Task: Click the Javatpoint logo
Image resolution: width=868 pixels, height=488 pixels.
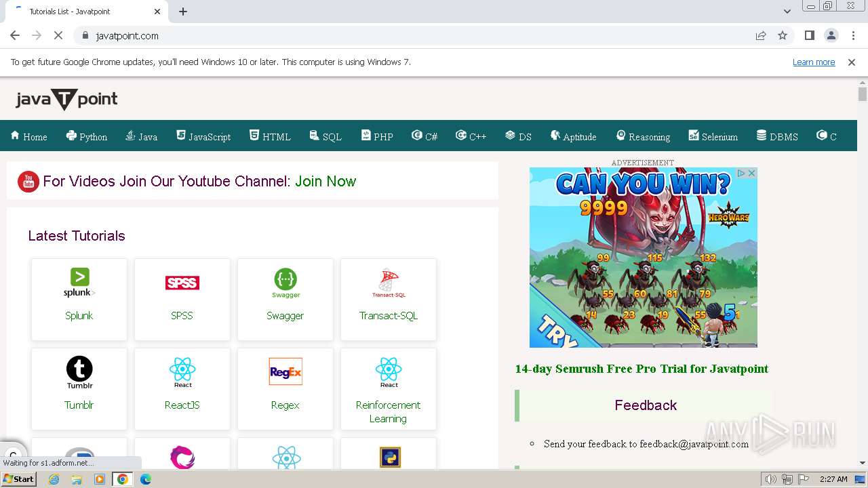Action: [x=66, y=100]
